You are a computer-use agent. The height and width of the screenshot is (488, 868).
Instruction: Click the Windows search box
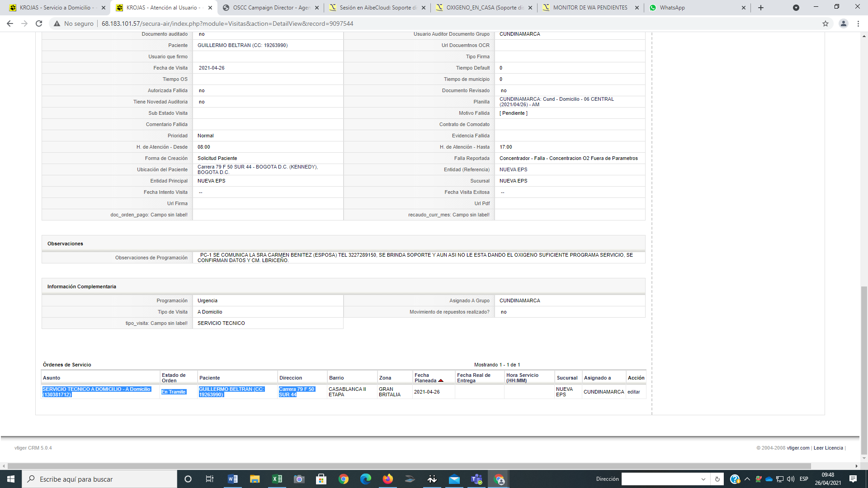point(99,479)
